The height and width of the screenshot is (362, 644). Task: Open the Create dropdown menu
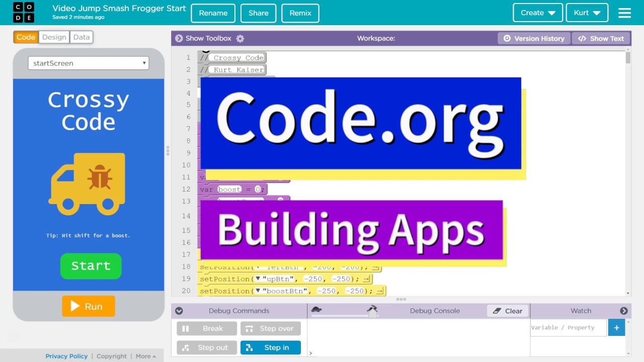[538, 13]
